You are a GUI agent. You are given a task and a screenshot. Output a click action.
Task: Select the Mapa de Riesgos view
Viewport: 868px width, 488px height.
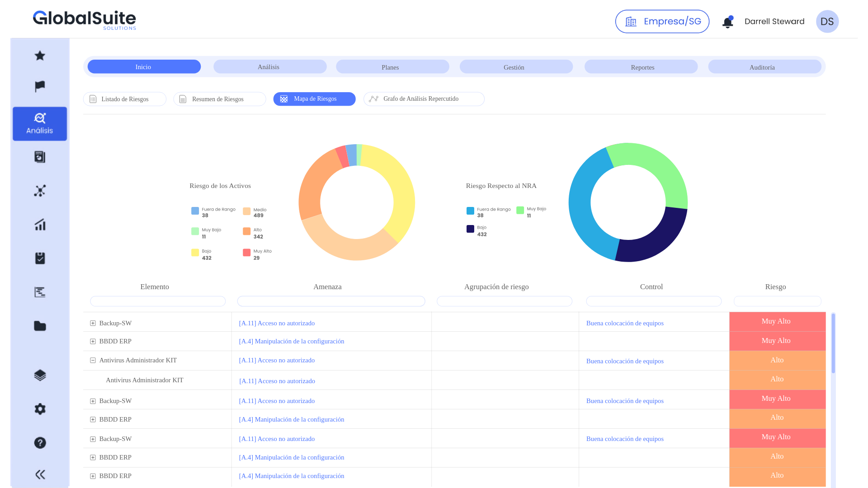(x=314, y=99)
